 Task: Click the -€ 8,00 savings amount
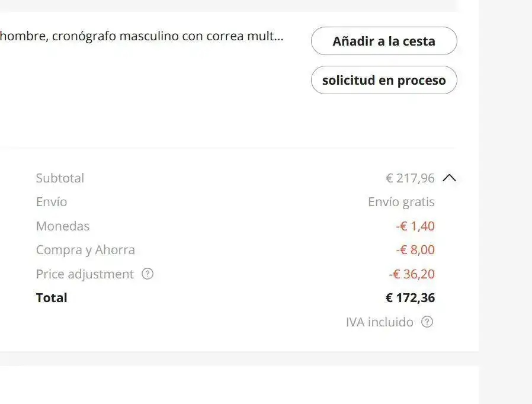415,250
